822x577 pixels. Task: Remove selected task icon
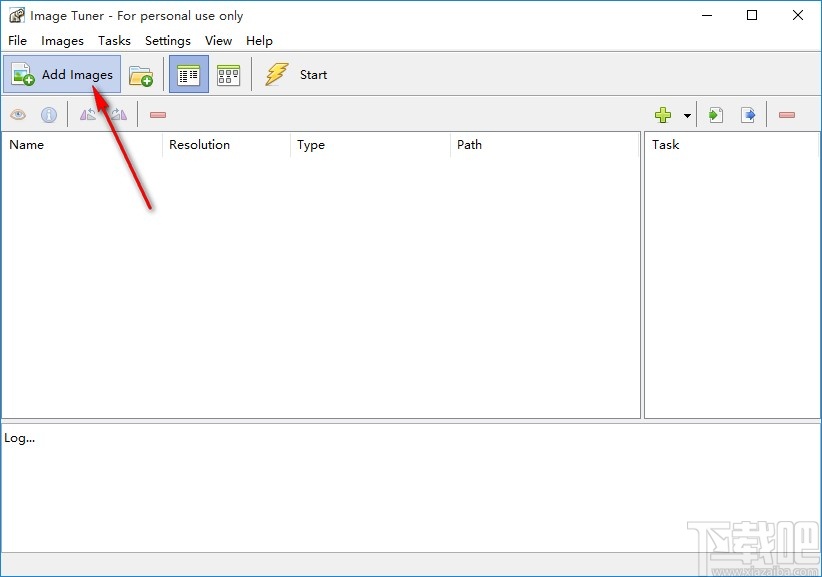(x=787, y=115)
